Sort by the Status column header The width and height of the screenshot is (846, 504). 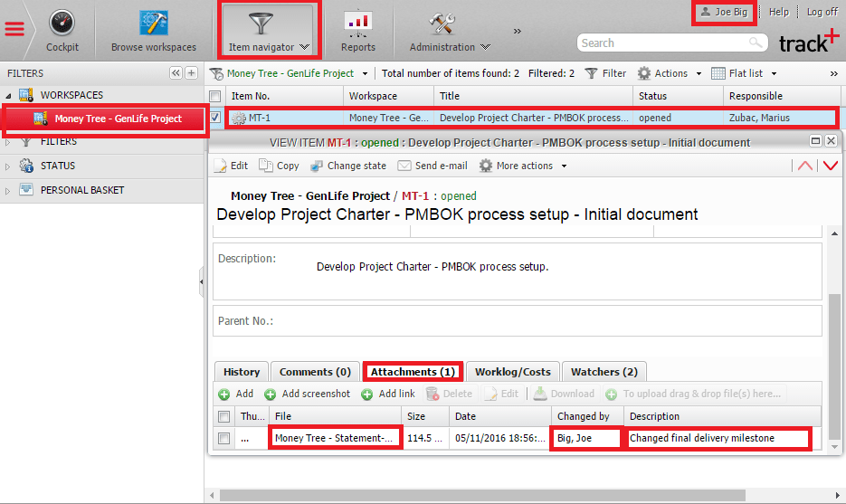pos(678,96)
